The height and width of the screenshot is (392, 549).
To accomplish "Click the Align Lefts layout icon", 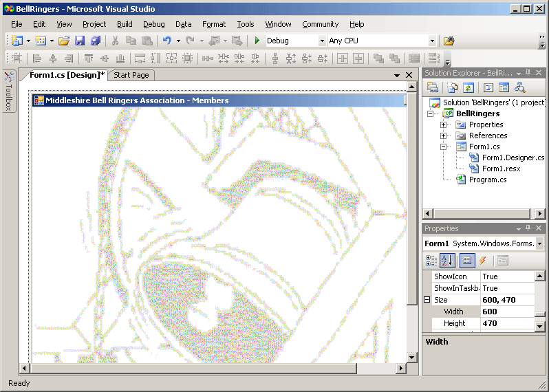I will [x=38, y=58].
